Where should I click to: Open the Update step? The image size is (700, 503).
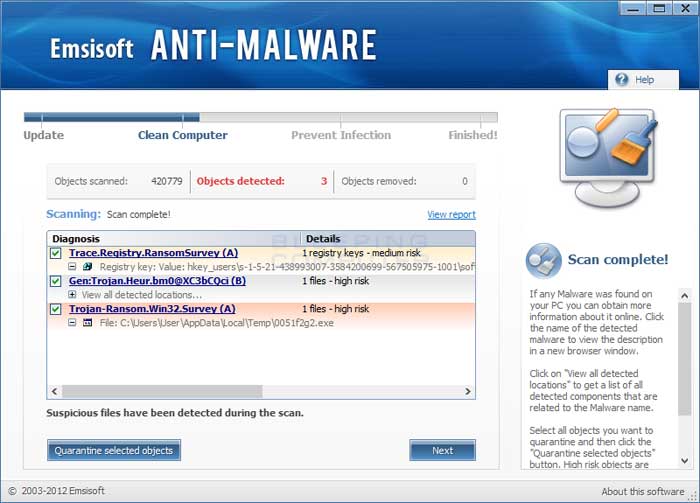pos(43,135)
